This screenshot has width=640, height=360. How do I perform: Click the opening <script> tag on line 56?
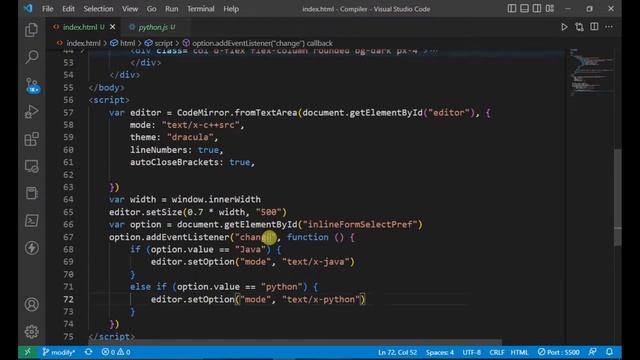point(109,100)
